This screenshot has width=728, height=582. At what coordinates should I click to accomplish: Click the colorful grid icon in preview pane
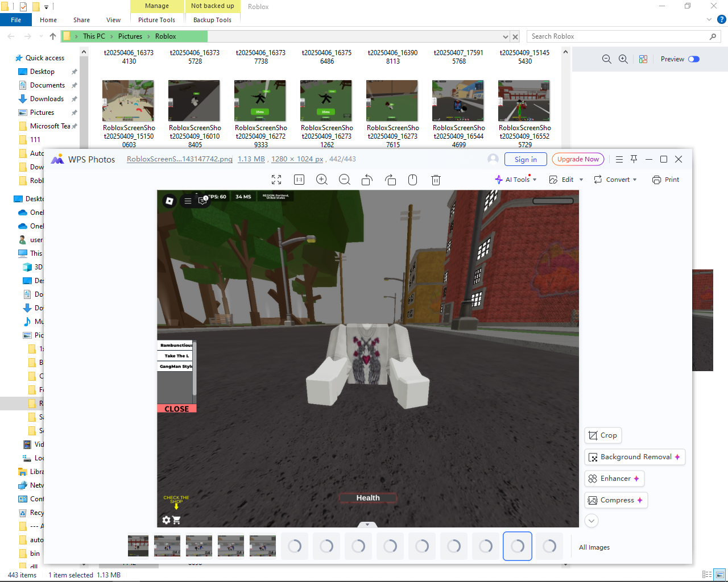643,59
